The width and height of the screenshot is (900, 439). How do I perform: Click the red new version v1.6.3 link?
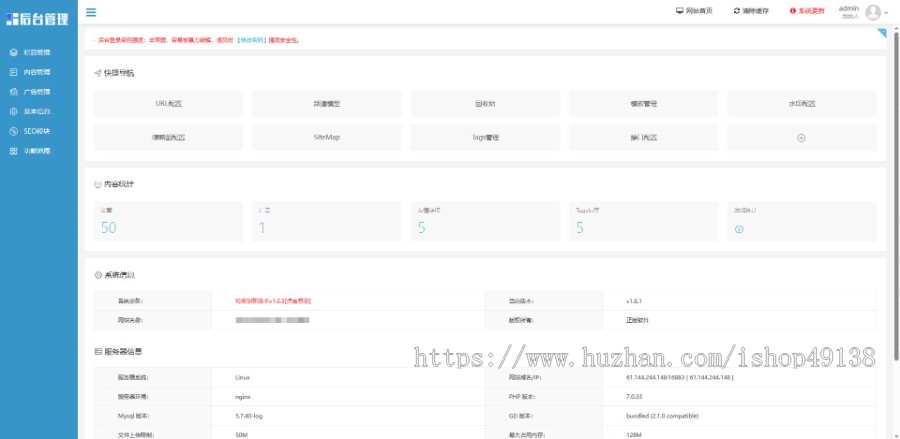pos(273,301)
